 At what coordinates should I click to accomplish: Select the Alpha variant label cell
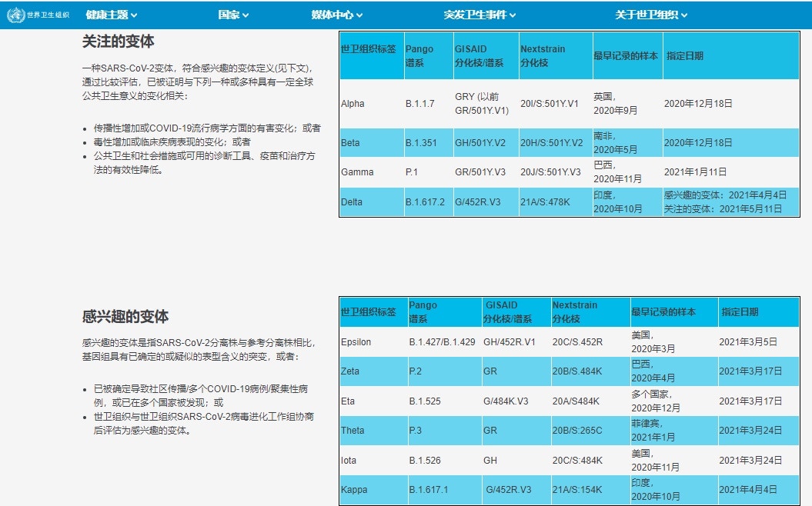coord(353,104)
